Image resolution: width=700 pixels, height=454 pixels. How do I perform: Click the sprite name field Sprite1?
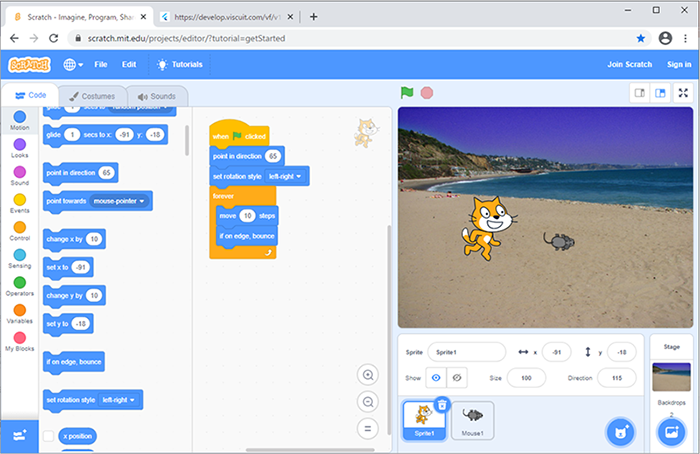467,352
